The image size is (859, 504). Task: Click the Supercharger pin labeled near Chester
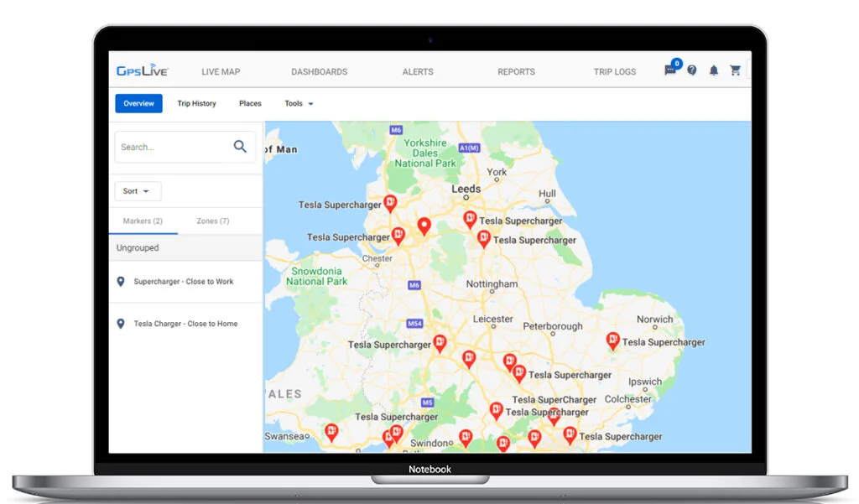pyautogui.click(x=398, y=236)
